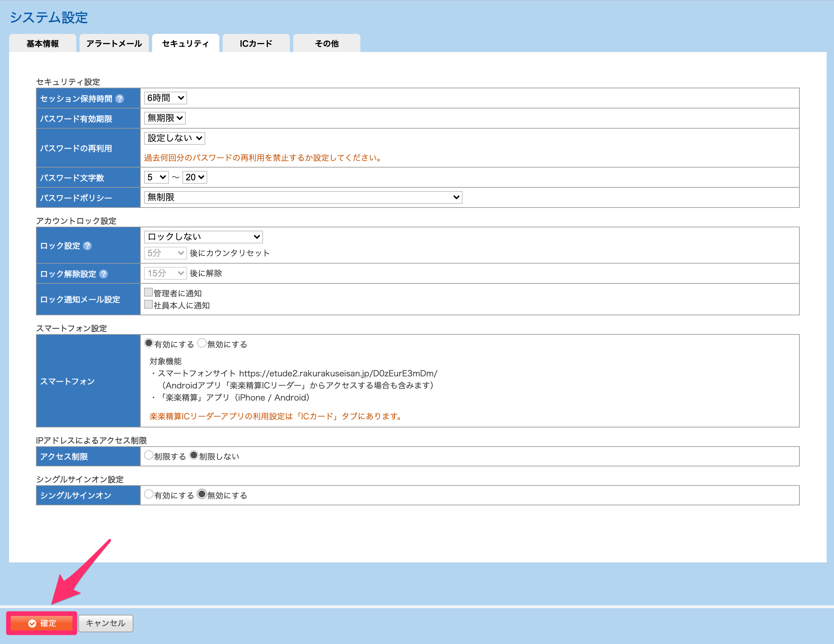Image resolution: width=834 pixels, height=644 pixels.
Task: Click the システム設定 page heading
Action: tap(48, 17)
